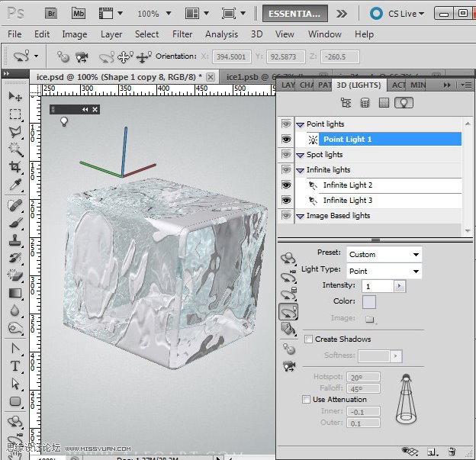This screenshot has height=460, width=476.
Task: Open the Filter menu
Action: (x=182, y=34)
